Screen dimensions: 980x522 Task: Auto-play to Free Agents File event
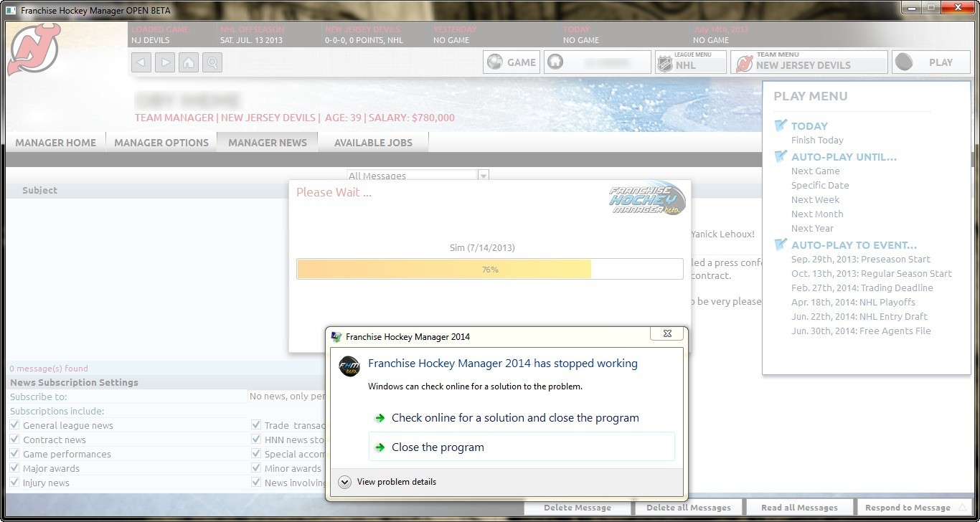pos(861,331)
